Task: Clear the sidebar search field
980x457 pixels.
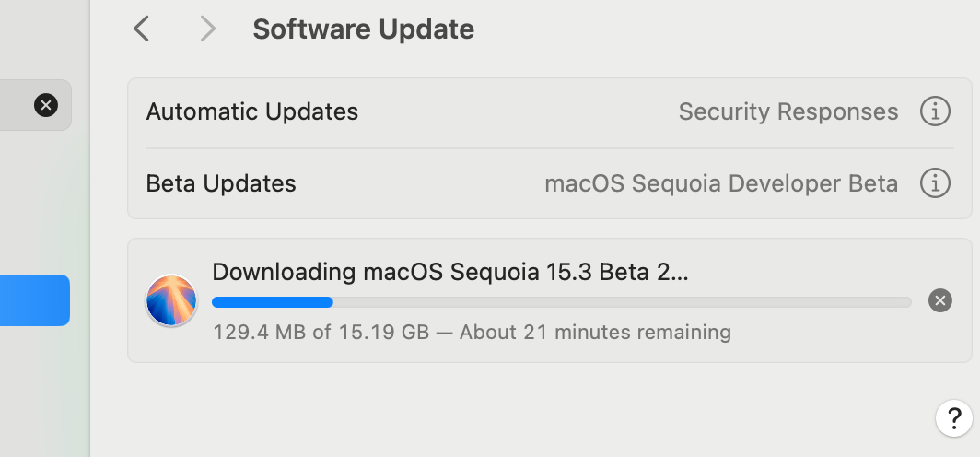Action: point(46,105)
